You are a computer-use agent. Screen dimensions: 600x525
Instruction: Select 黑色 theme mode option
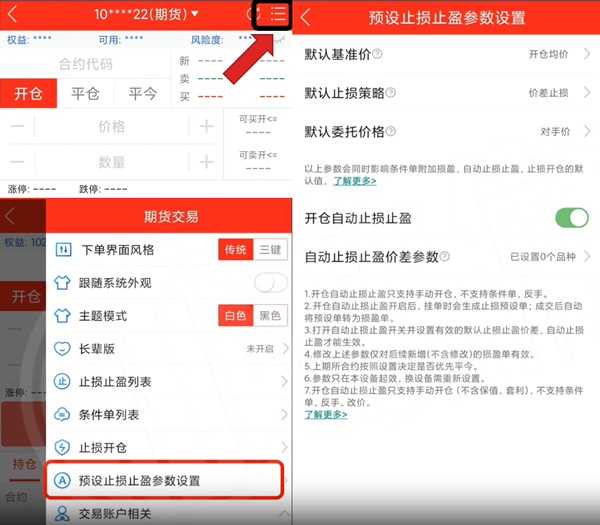[270, 316]
